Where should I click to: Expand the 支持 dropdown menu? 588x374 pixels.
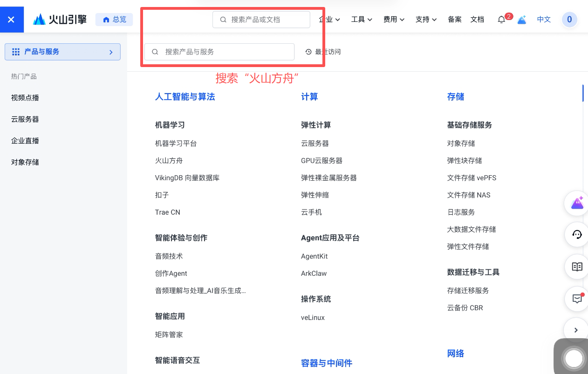coord(426,20)
